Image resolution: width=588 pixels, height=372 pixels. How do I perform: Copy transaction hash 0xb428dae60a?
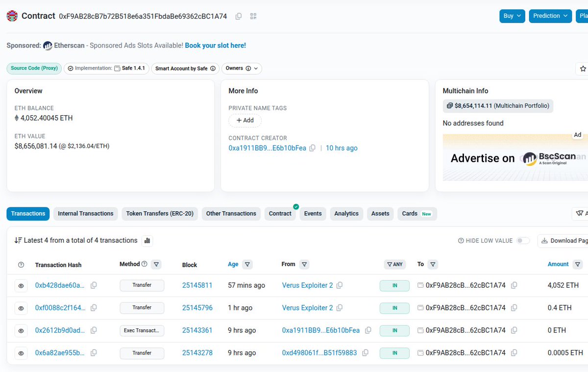pyautogui.click(x=94, y=285)
